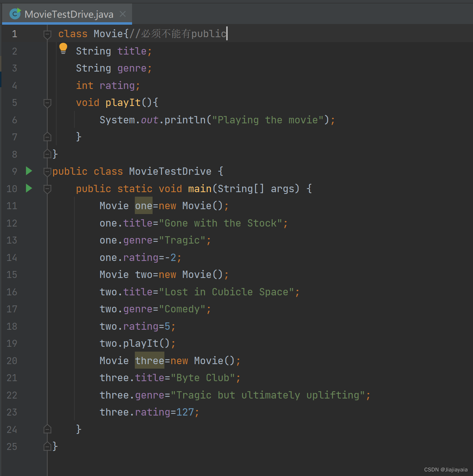Run the main method using its gutter run icon
This screenshot has width=473, height=476.
29,189
